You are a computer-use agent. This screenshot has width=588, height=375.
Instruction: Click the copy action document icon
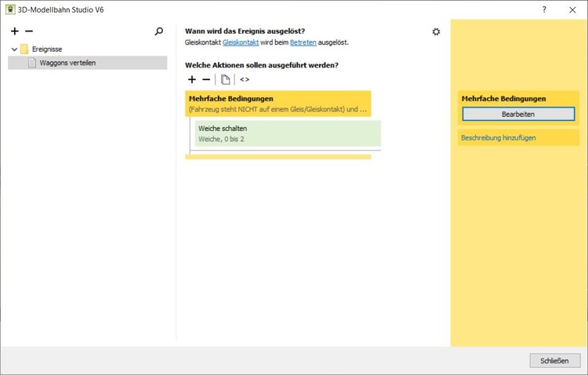click(x=226, y=79)
